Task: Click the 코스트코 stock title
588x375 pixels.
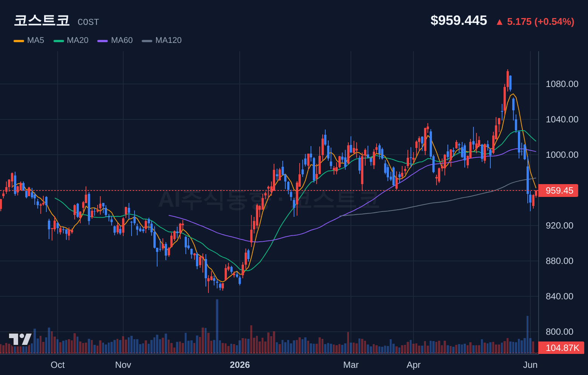Action: click(x=42, y=20)
